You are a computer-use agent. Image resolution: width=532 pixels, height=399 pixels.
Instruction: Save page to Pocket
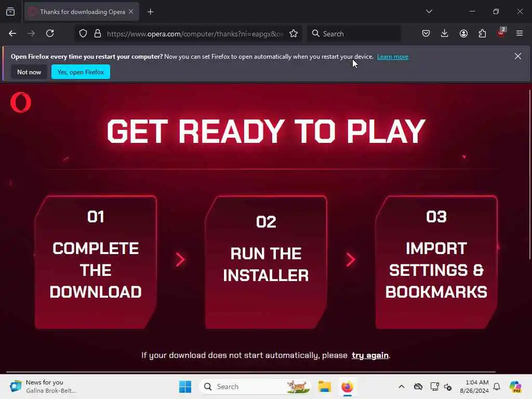(426, 33)
